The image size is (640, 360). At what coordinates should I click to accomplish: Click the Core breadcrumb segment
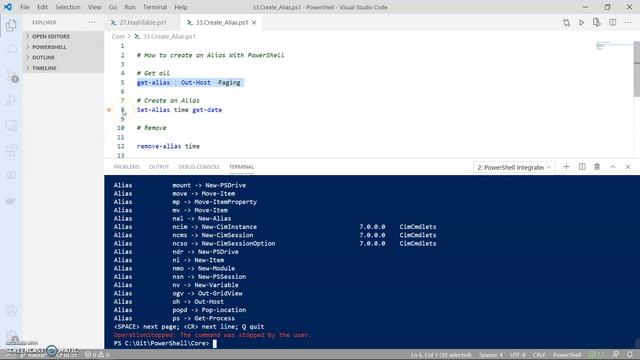click(x=118, y=36)
